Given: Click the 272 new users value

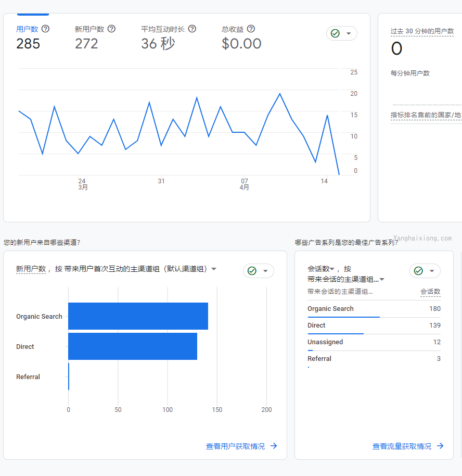Looking at the screenshot, I should (86, 44).
